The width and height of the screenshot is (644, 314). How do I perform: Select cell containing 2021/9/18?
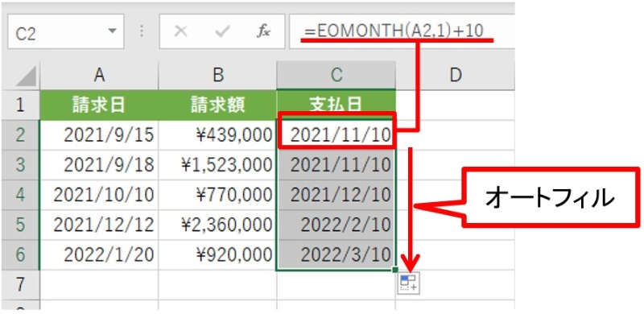pyautogui.click(x=99, y=165)
